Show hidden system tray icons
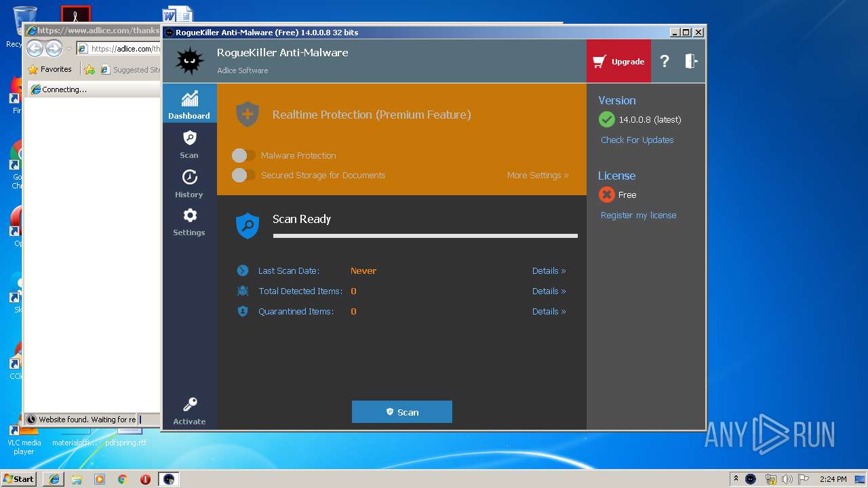This screenshot has height=488, width=868. coord(736,479)
